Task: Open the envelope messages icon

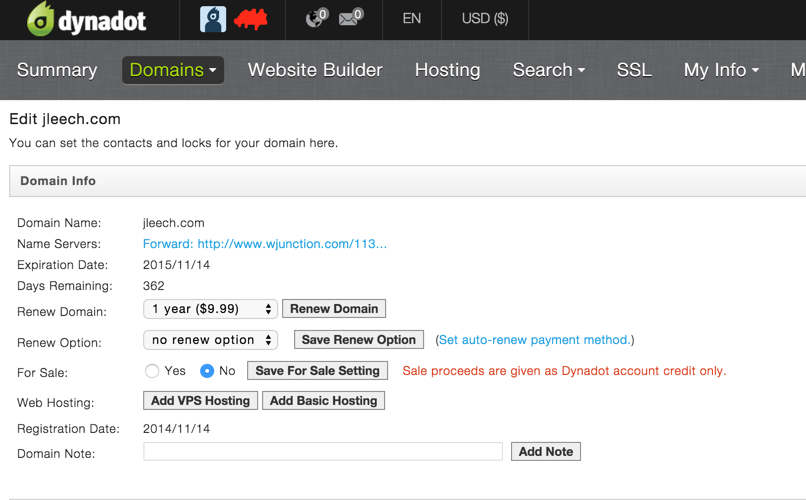Action: (350, 18)
